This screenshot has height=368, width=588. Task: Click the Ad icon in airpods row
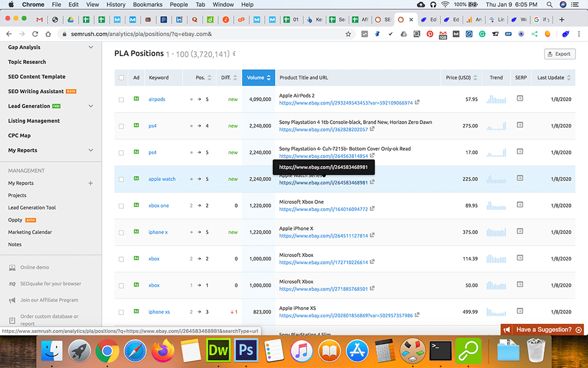136,98
